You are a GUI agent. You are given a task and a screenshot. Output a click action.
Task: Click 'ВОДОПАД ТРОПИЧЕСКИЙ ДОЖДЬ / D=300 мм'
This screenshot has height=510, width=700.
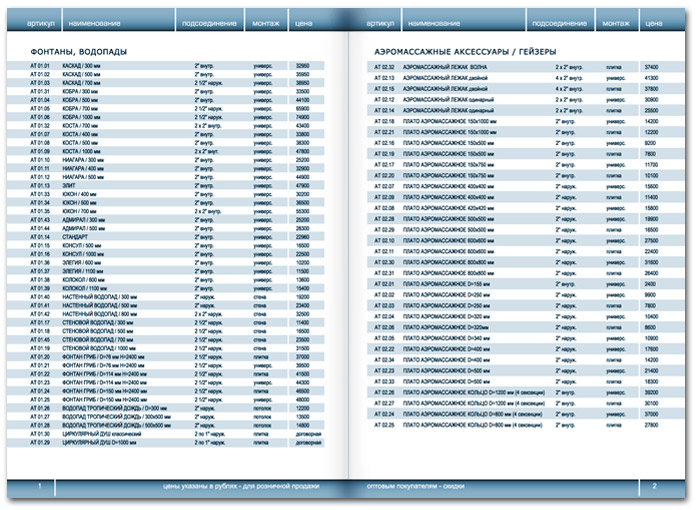pyautogui.click(x=114, y=408)
